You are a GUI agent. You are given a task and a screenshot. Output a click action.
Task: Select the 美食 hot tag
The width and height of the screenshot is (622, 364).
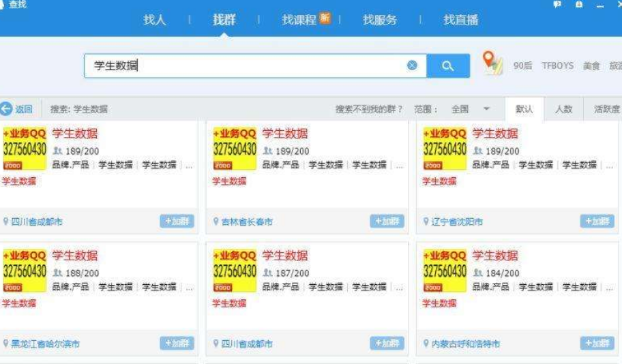point(591,66)
